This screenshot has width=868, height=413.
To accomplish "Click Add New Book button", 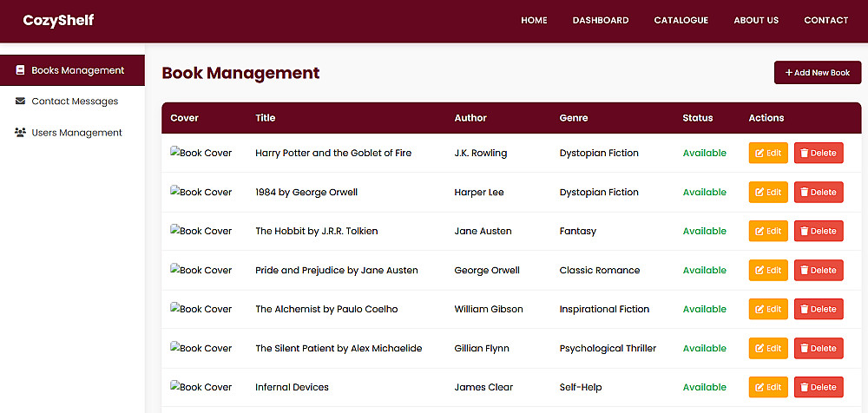I will pyautogui.click(x=817, y=73).
